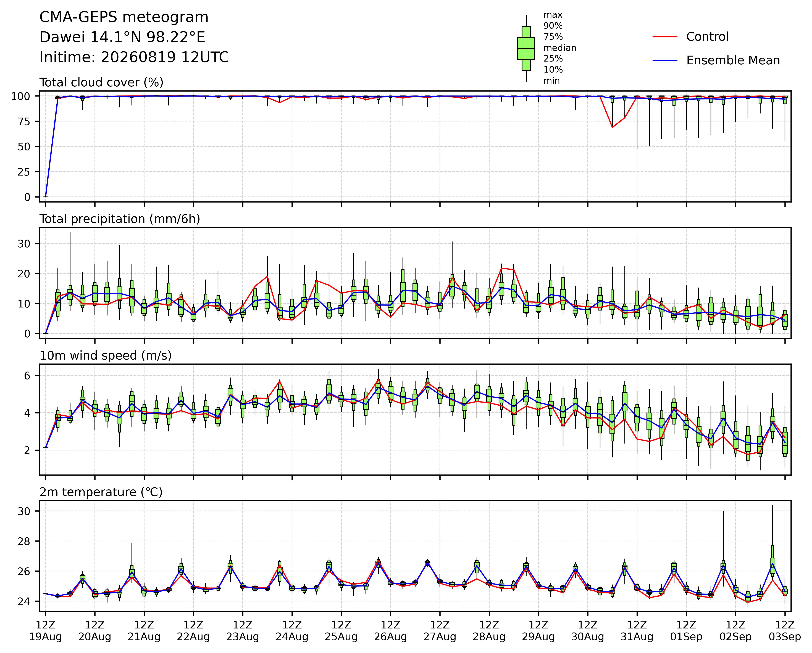Image resolution: width=812 pixels, height=653 pixels.
Task: Select the Total cloud cover (%) panel title
Action: tap(102, 82)
